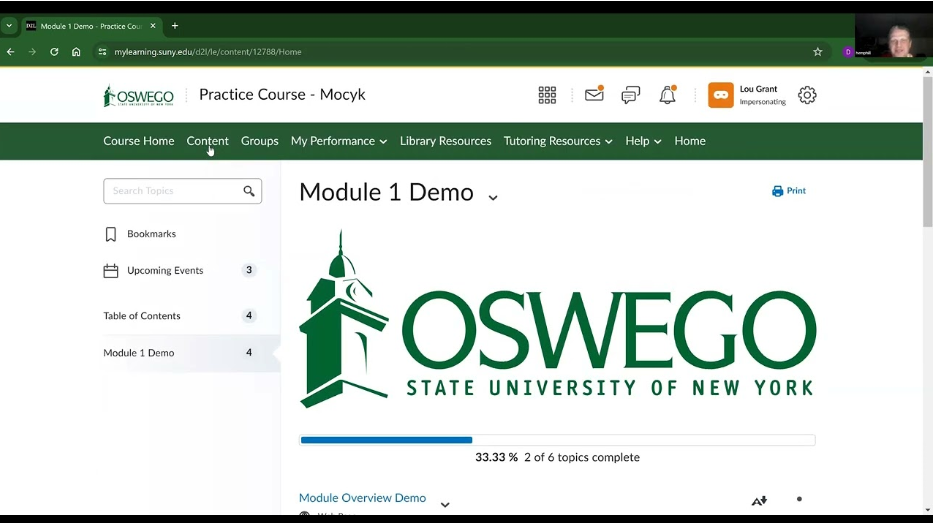
Task: Click the Table of Contents count badge 4
Action: 249,315
